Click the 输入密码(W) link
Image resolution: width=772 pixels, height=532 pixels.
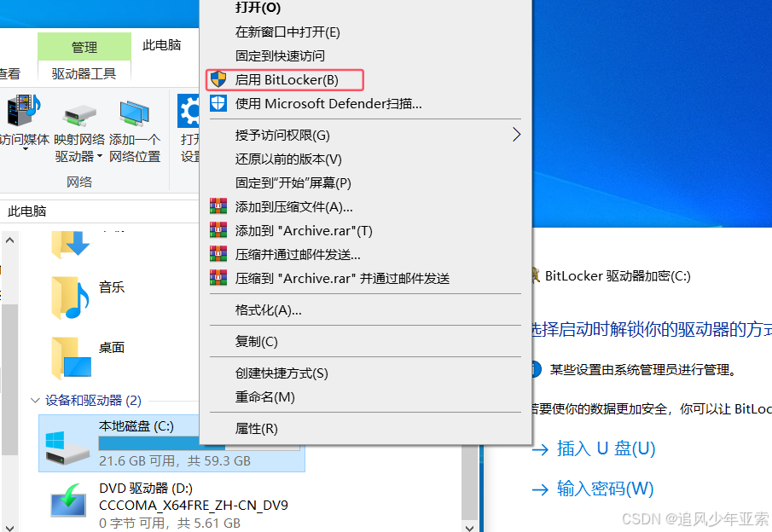click(605, 489)
